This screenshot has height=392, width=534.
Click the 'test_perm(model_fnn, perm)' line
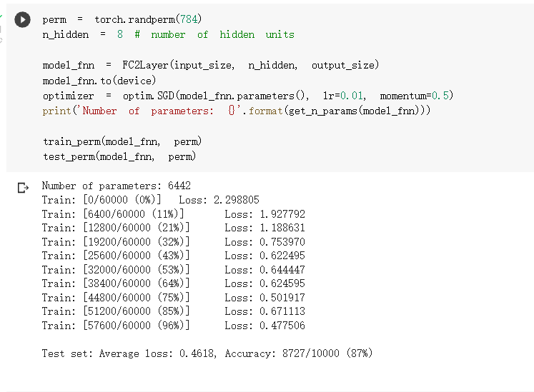pyautogui.click(x=119, y=156)
